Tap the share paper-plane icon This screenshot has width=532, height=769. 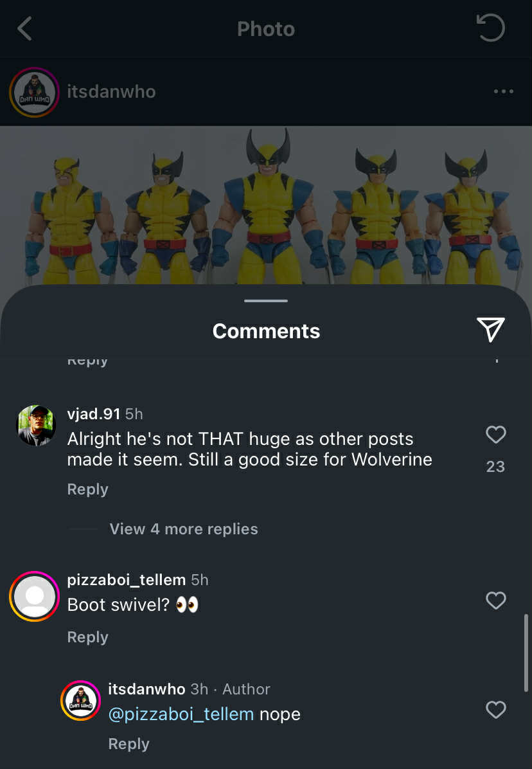[491, 329]
